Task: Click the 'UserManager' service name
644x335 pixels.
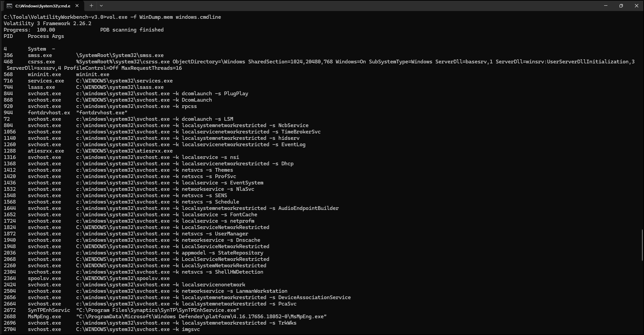Action: pyautogui.click(x=231, y=234)
